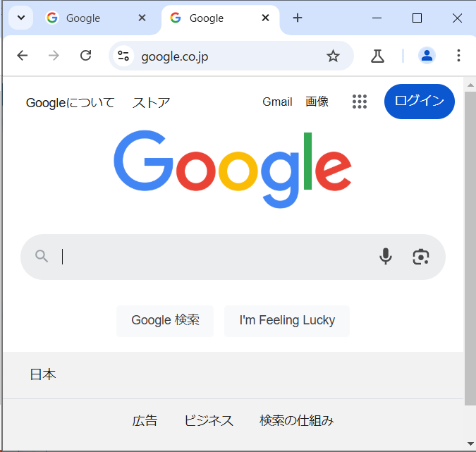Open a new tab with plus button
The height and width of the screenshot is (452, 476).
coord(298,18)
